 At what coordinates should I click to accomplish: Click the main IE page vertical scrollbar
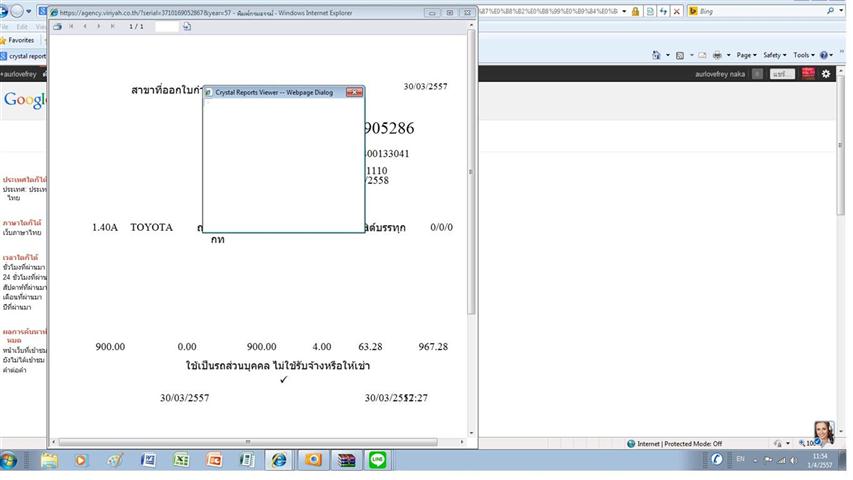click(840, 145)
